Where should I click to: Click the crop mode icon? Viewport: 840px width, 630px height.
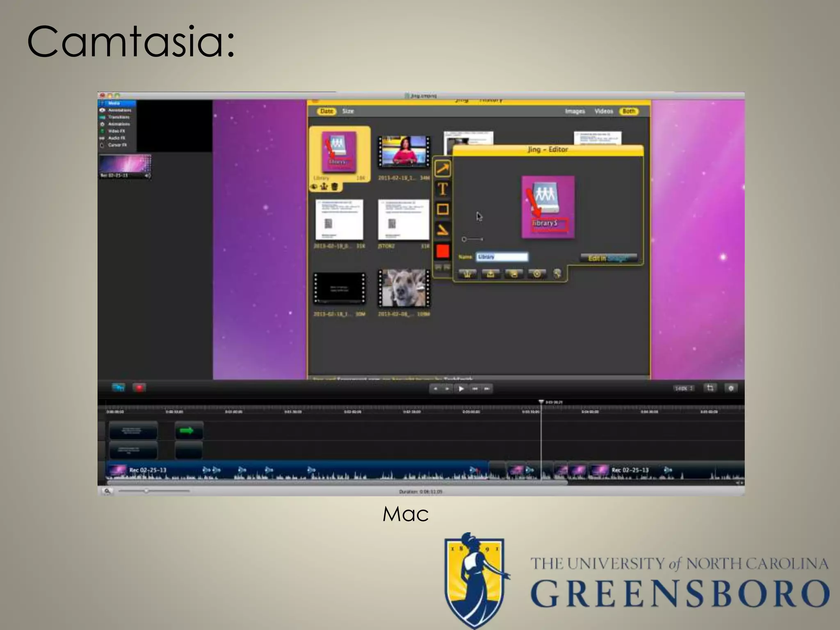click(710, 388)
